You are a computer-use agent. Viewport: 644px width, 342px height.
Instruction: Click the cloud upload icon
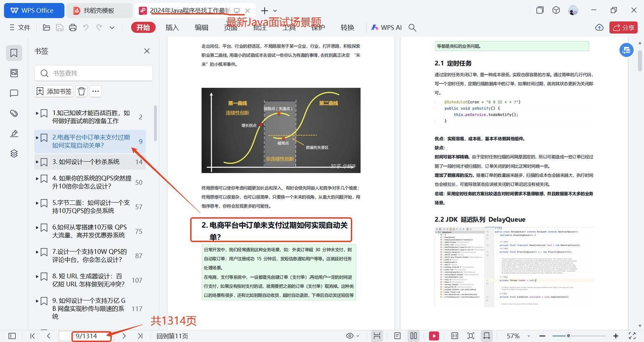pyautogui.click(x=599, y=28)
